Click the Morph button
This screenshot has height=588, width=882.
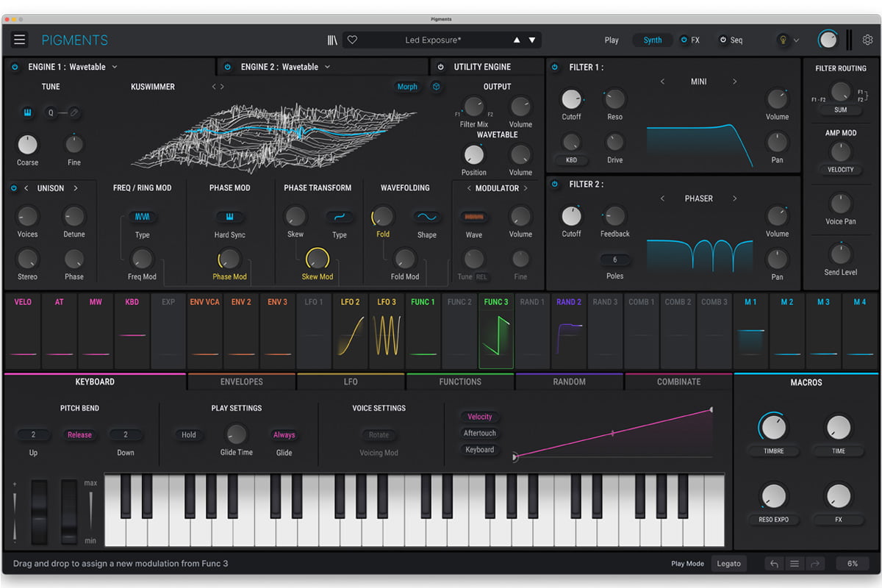(x=407, y=87)
